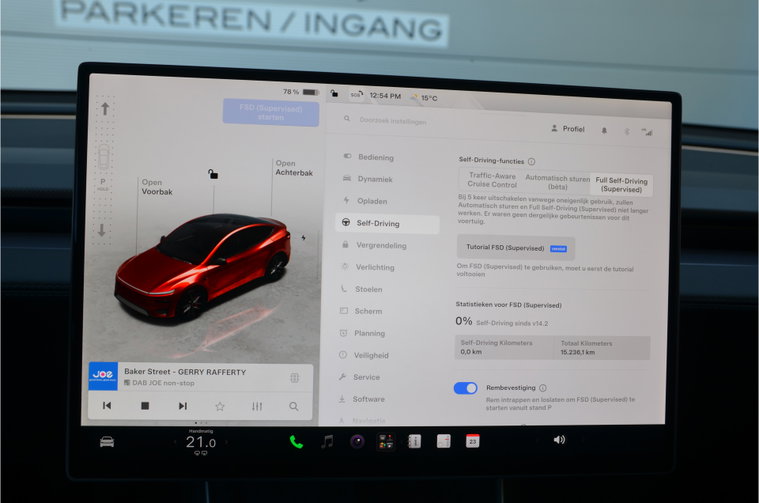Tap the red car 3D model
Screen dimensions: 759x503
[202, 267]
